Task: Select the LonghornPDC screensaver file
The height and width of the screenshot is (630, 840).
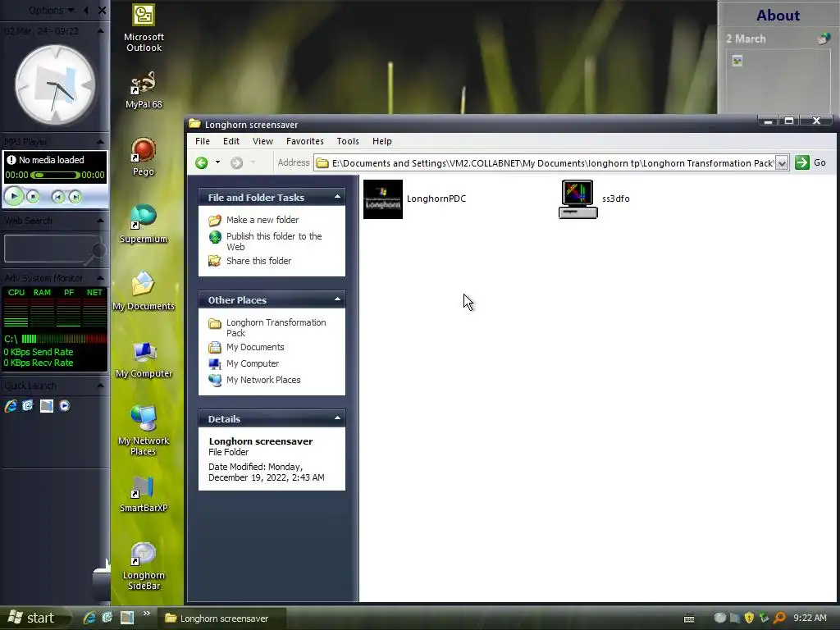Action: click(414, 199)
